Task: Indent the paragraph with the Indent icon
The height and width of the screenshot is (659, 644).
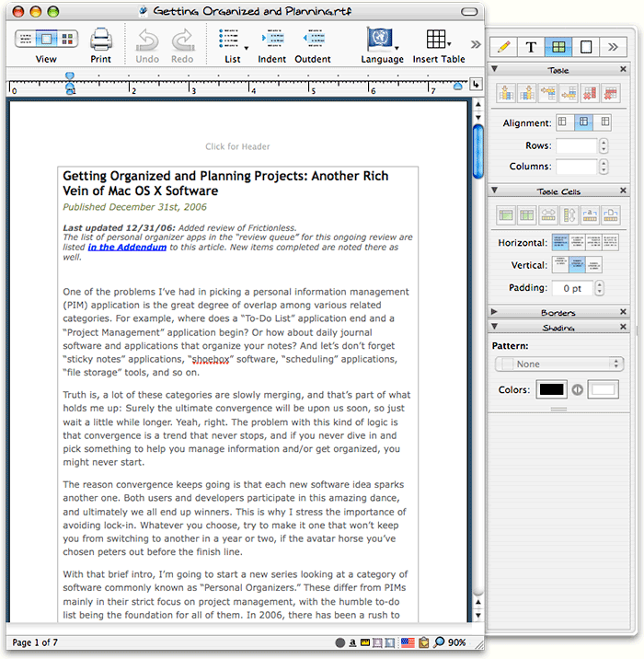Action: [x=272, y=39]
